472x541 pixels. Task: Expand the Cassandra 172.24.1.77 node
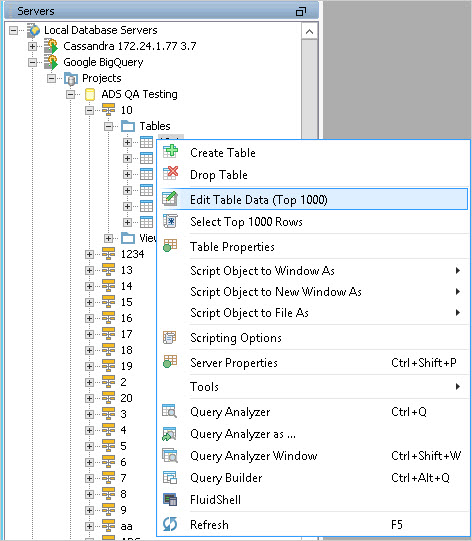point(32,46)
